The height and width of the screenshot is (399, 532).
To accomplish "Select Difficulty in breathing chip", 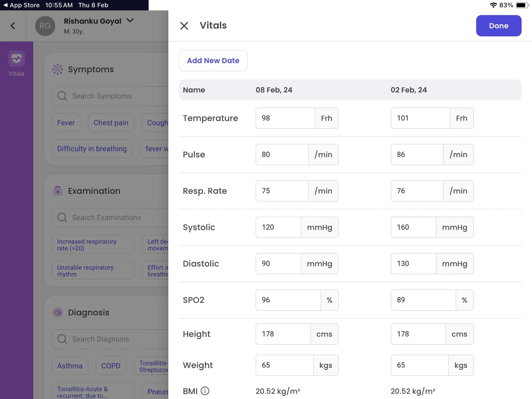I will coord(92,149).
